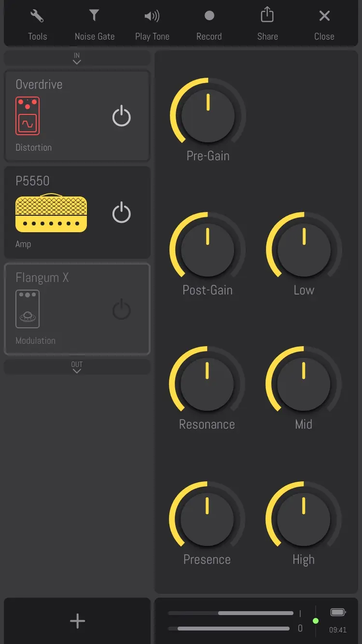Click the Distortion category label

[33, 148]
